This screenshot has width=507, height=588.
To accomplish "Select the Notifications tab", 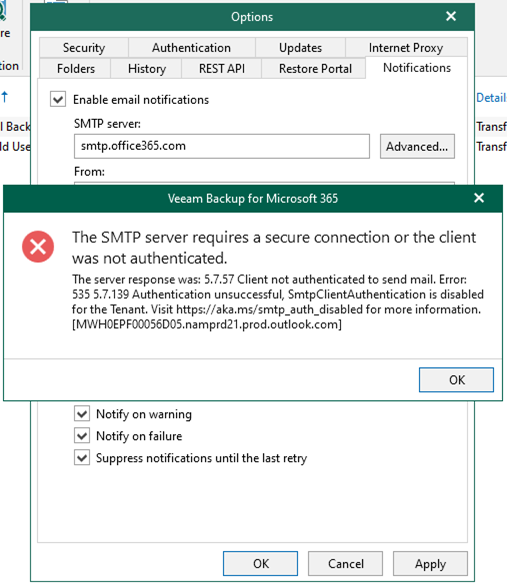I will [x=417, y=68].
